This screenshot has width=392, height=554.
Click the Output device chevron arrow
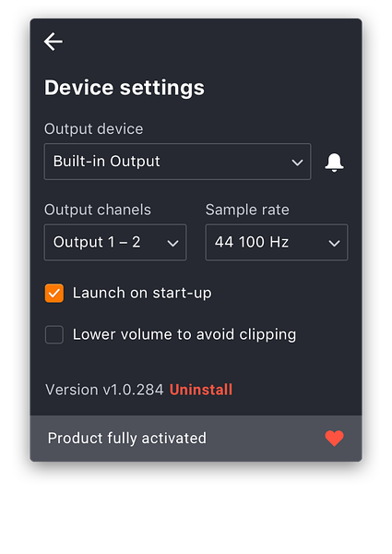(297, 163)
